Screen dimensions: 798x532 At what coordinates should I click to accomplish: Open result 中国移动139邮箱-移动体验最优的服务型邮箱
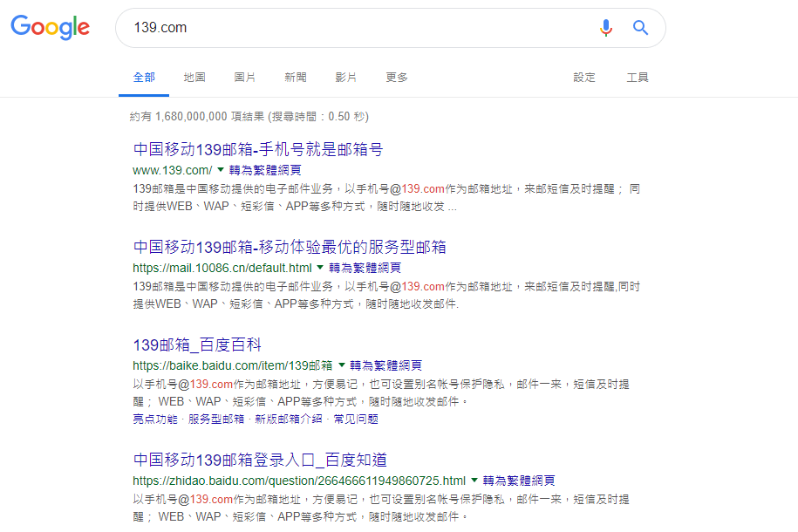[x=290, y=247]
